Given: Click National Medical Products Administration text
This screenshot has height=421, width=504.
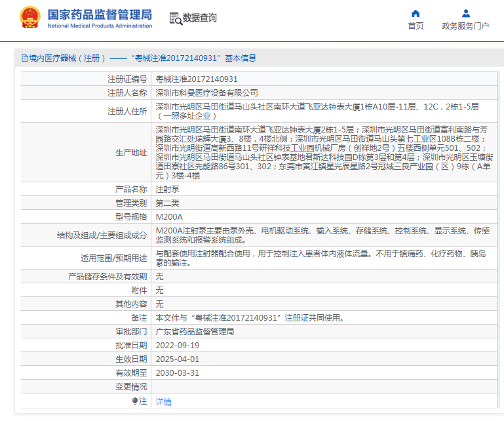Looking at the screenshot, I should pyautogui.click(x=100, y=26).
